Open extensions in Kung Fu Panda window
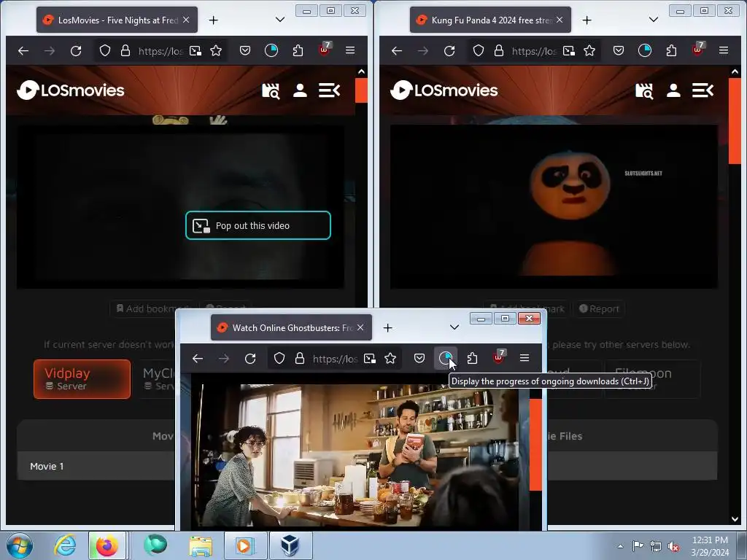747x560 pixels. point(671,50)
